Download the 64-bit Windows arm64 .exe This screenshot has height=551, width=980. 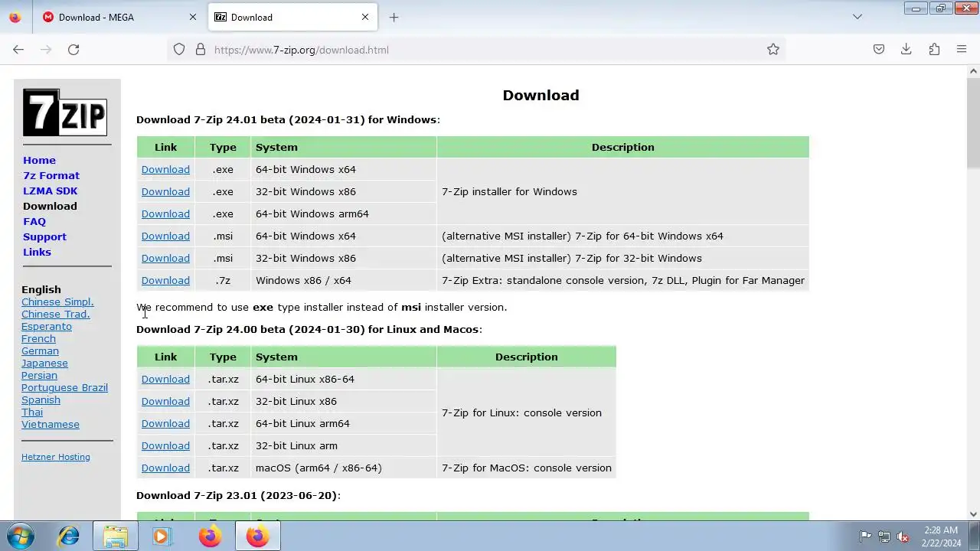click(x=165, y=214)
